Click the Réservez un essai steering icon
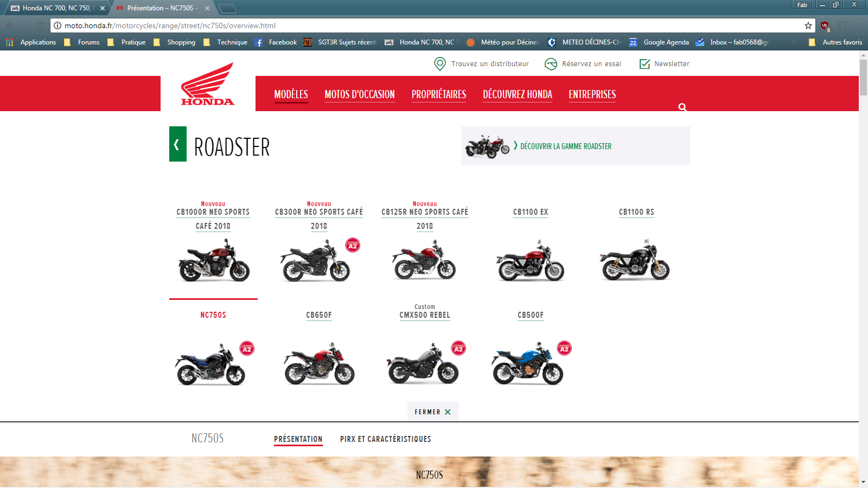The height and width of the screenshot is (488, 868). click(551, 64)
